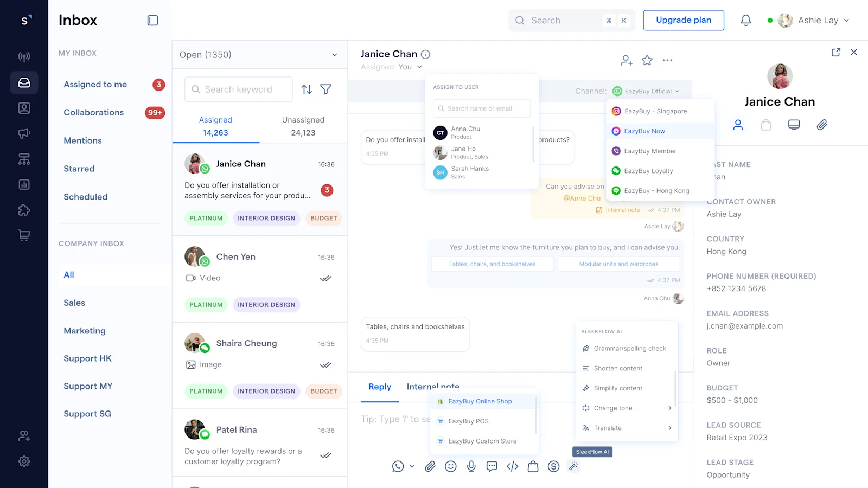Viewport: 868px width, 488px height.
Task: Switch contact panel to the monitor device view
Action: 794,125
